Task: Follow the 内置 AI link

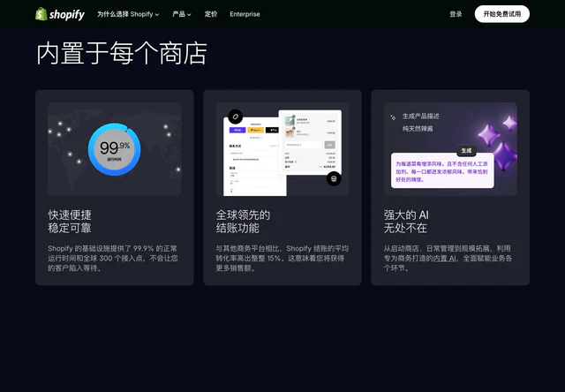Action: [x=444, y=259]
